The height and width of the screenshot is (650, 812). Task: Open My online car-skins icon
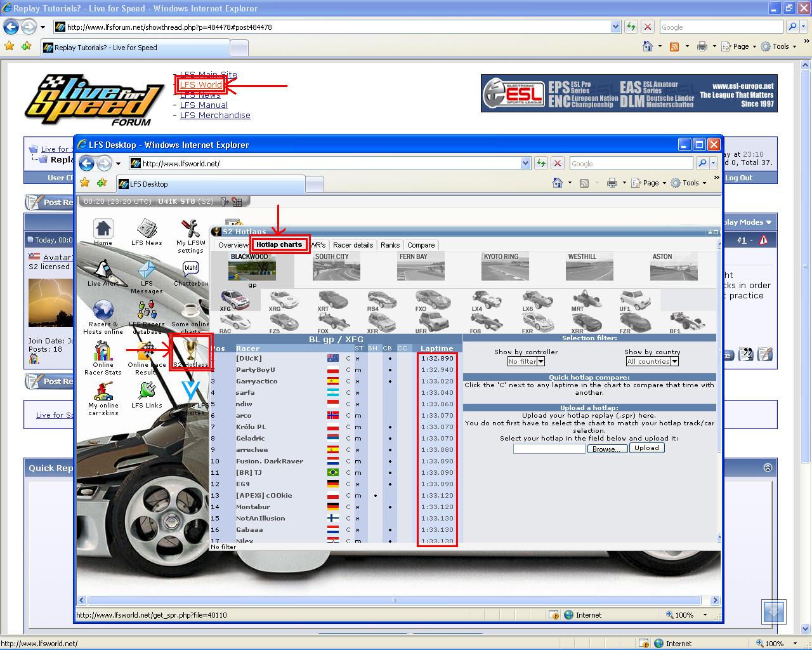point(103,399)
